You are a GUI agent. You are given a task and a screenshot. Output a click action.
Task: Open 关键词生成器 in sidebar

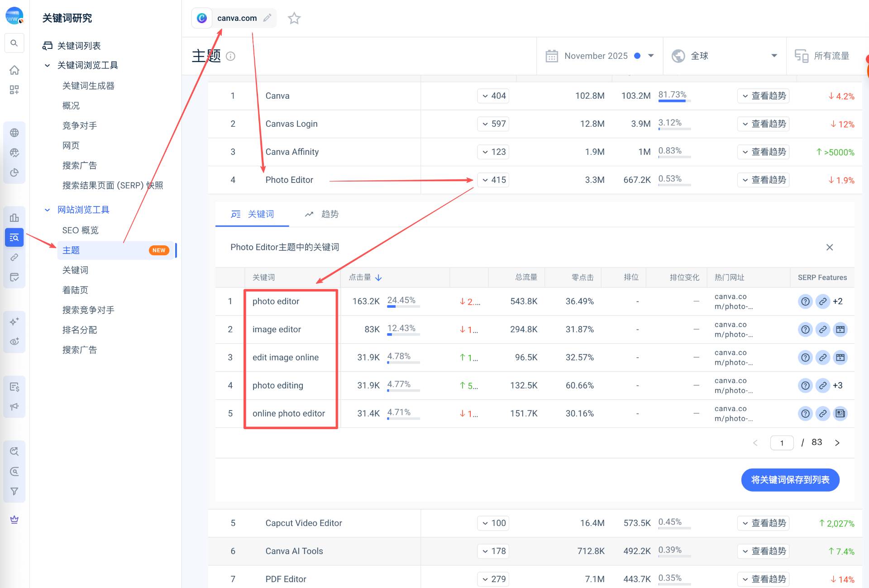click(88, 86)
